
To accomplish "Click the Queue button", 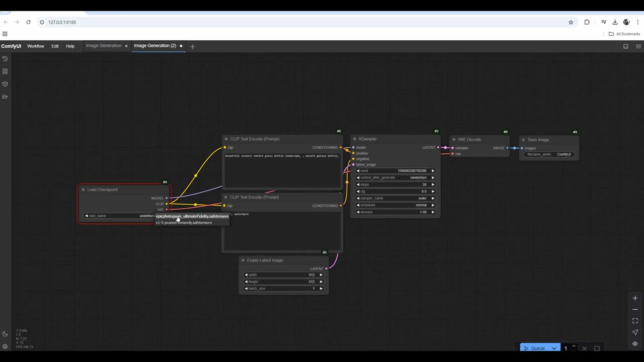I will tap(535, 348).
